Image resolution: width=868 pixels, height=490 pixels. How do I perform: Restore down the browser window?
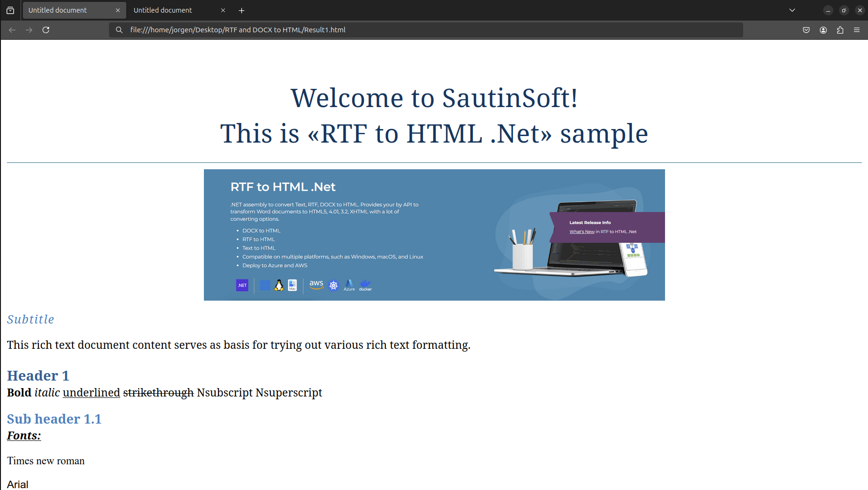click(x=844, y=10)
